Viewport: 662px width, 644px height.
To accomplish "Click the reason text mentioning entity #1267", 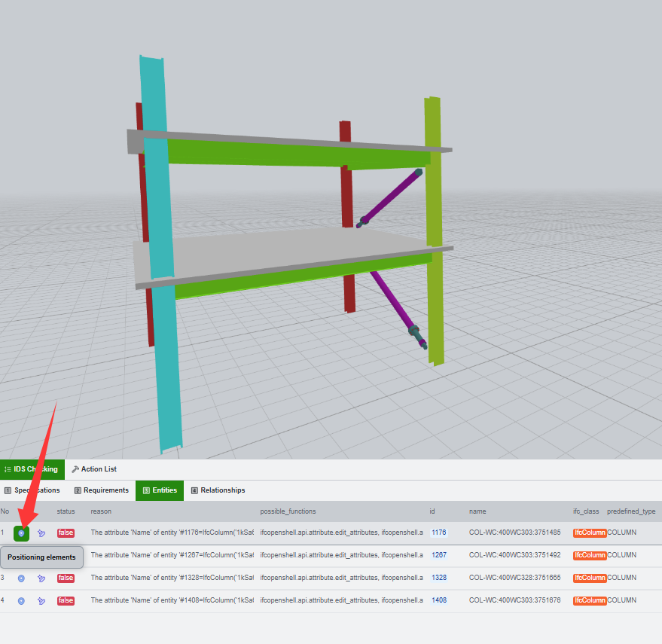I will coord(172,555).
